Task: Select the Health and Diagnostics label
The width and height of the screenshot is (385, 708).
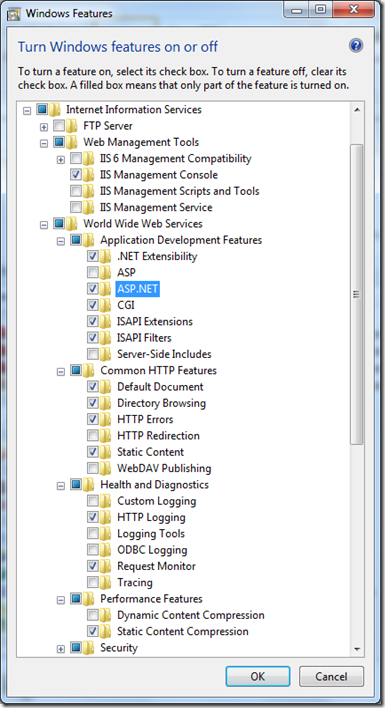Action: click(x=154, y=484)
